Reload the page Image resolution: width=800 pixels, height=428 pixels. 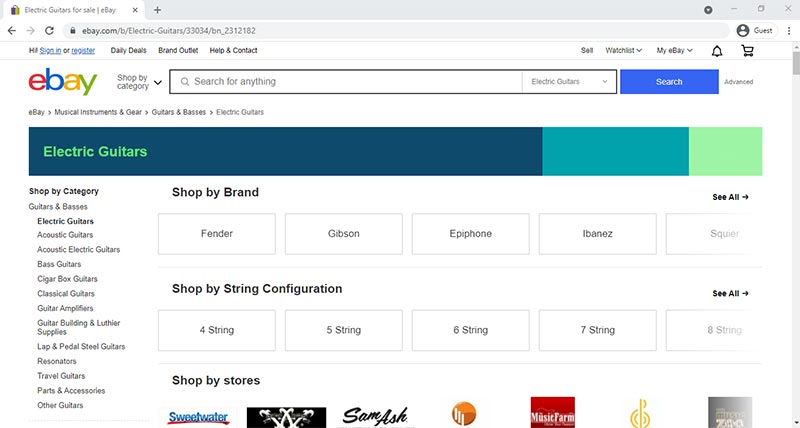49,31
